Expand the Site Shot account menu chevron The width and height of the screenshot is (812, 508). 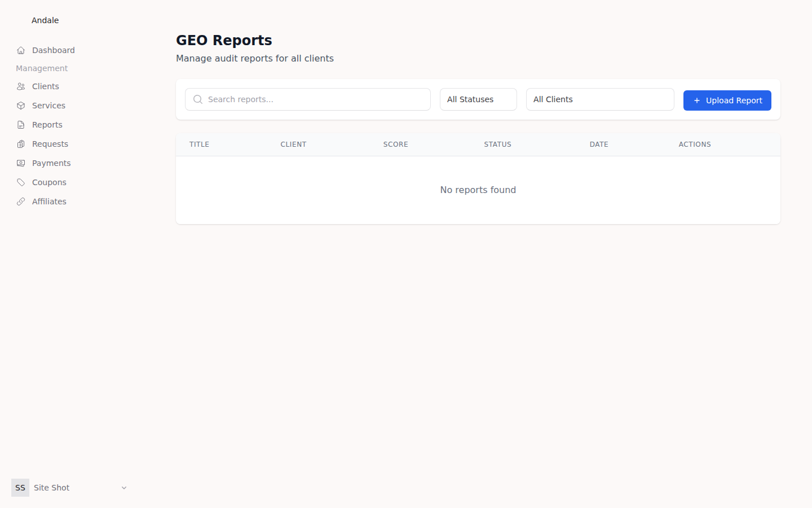click(x=124, y=488)
